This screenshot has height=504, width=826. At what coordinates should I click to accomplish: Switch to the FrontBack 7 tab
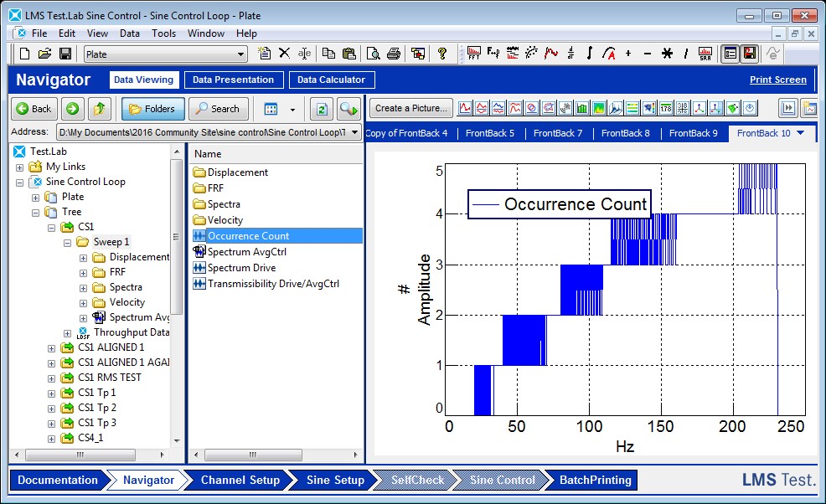point(557,133)
